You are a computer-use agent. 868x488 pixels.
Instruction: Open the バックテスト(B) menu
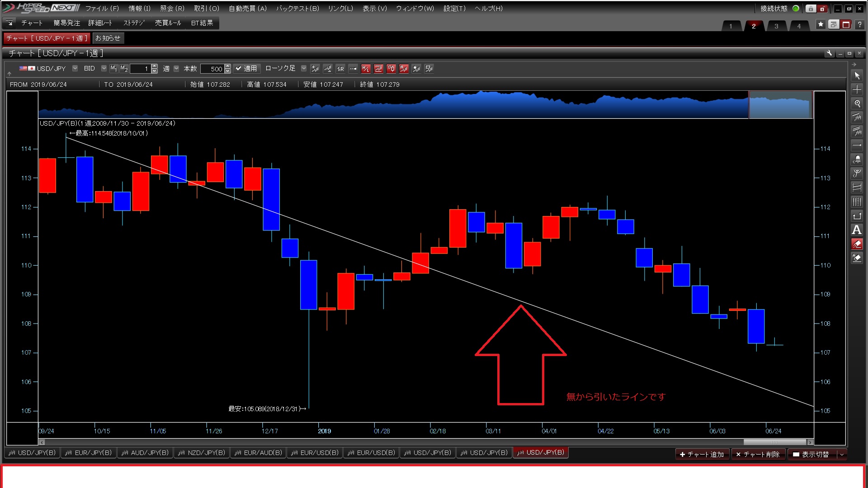[297, 8]
